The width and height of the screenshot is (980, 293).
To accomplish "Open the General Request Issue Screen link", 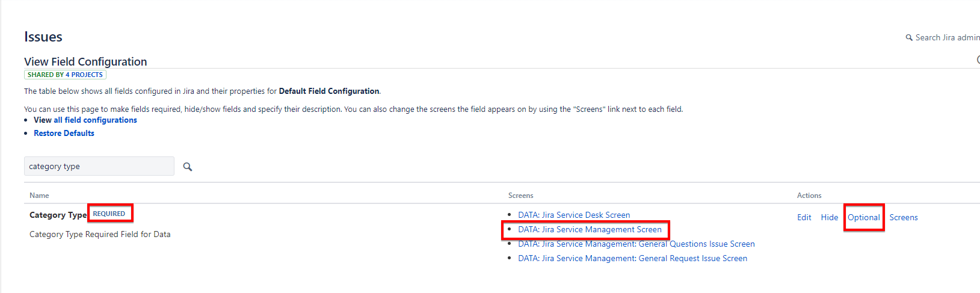I will pyautogui.click(x=633, y=258).
